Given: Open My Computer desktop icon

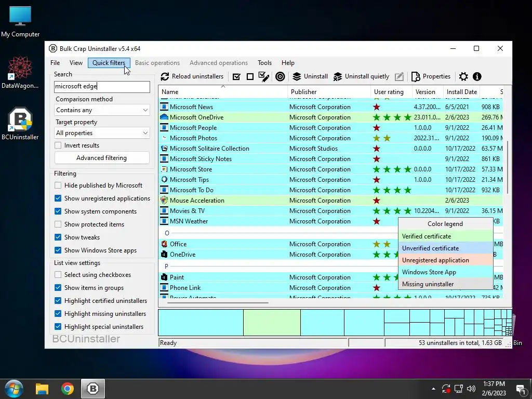Looking at the screenshot, I should (20, 22).
